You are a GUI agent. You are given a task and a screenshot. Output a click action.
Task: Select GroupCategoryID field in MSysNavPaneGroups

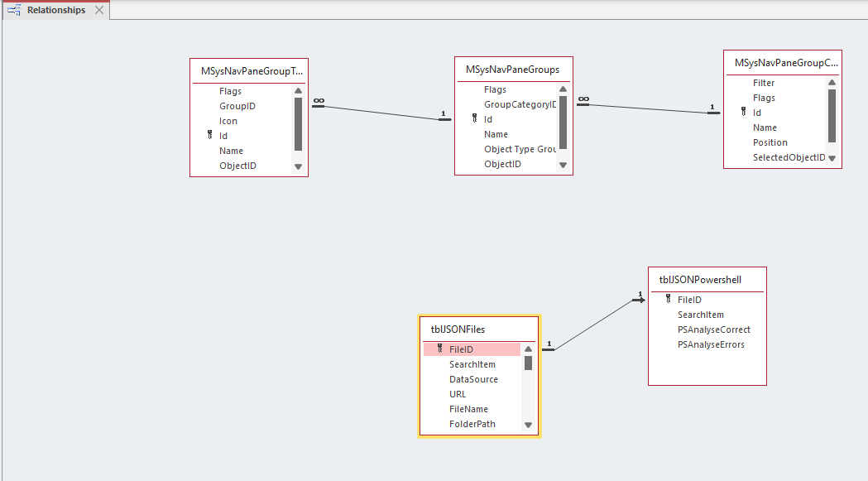tap(520, 104)
